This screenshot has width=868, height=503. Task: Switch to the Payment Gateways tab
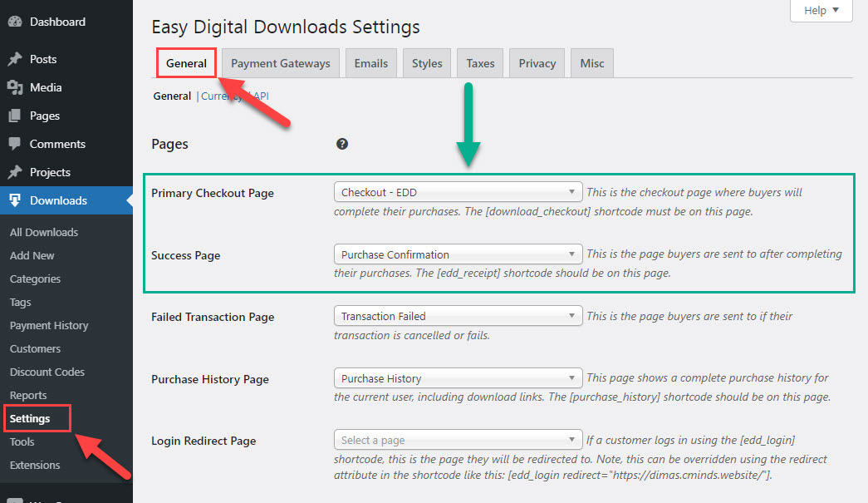coord(281,63)
